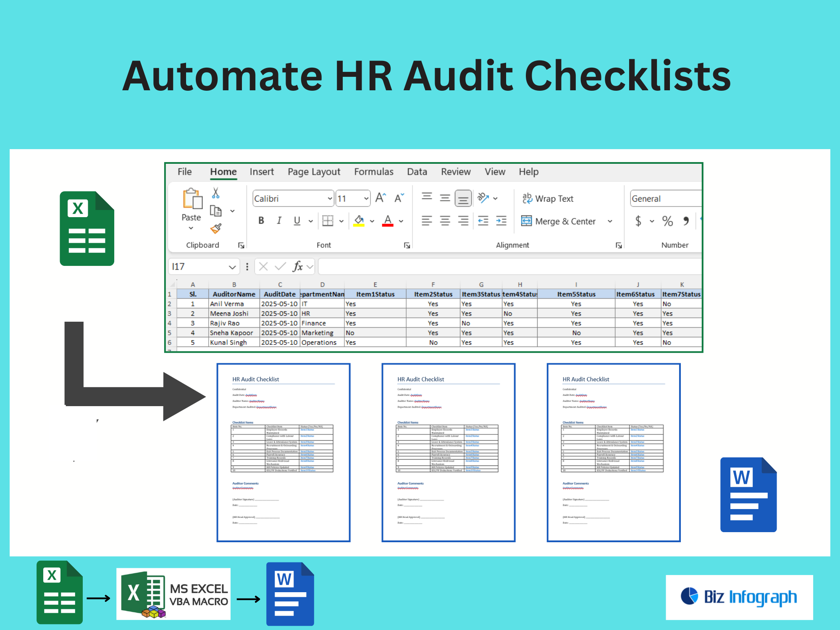Image resolution: width=840 pixels, height=630 pixels.
Task: Expand font color dropdown arrow
Action: (401, 221)
